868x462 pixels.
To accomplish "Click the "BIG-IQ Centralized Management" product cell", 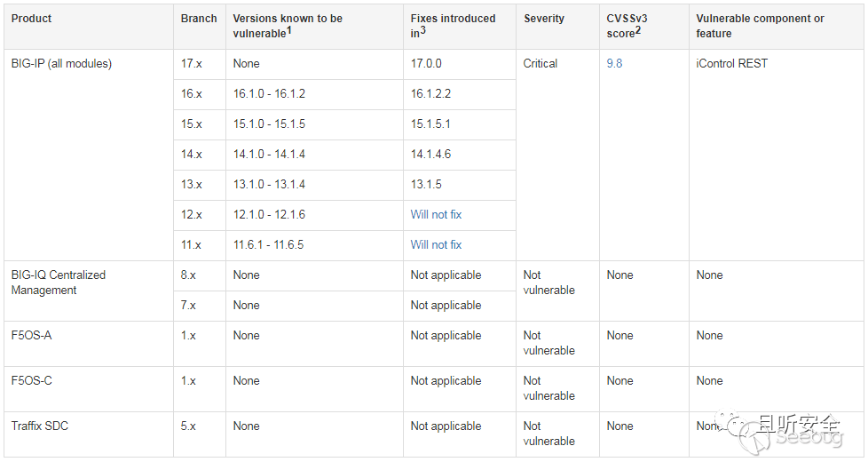I will [59, 283].
